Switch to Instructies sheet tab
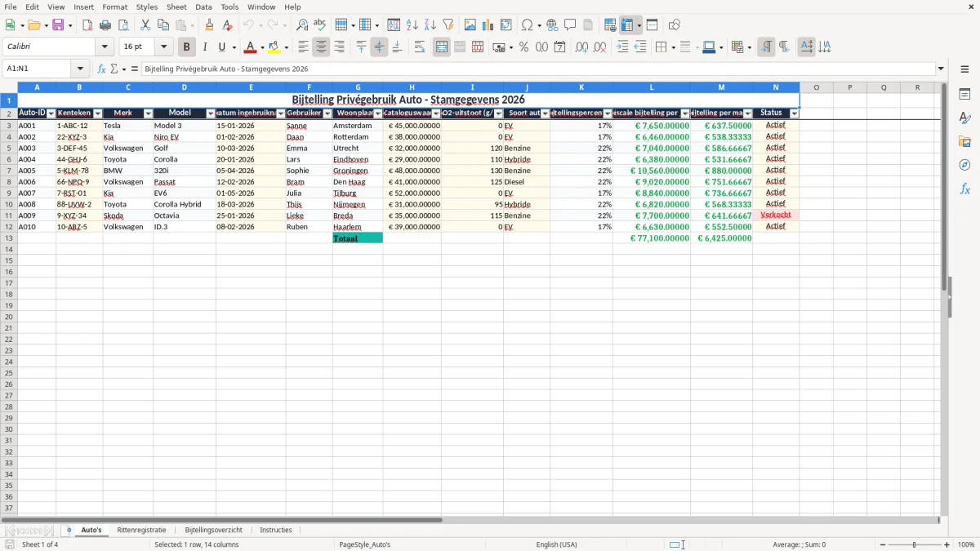Viewport: 980px width, 551px height. click(276, 530)
